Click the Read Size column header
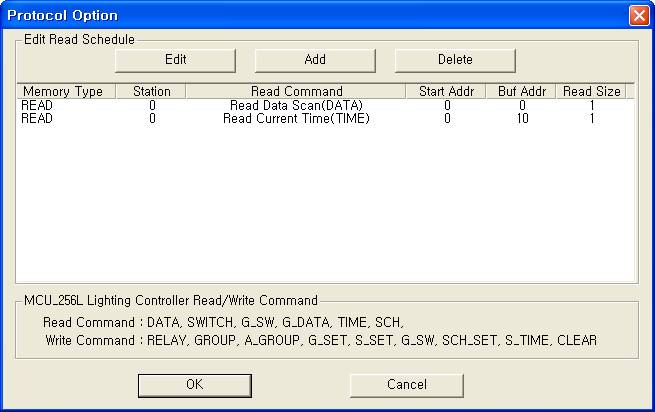Viewport: 655px width, 412px height. coord(592,91)
